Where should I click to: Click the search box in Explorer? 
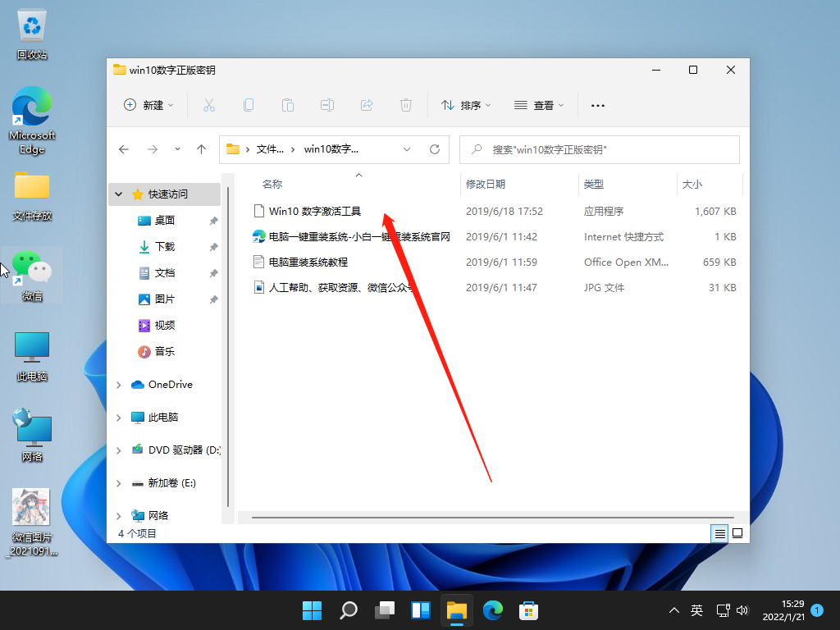(x=607, y=150)
